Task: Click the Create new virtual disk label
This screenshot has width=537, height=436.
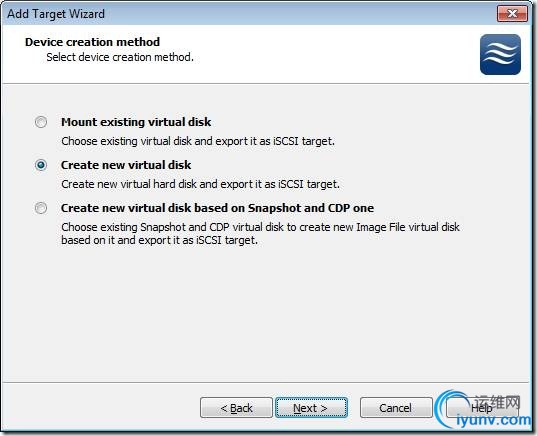Action: tap(126, 165)
